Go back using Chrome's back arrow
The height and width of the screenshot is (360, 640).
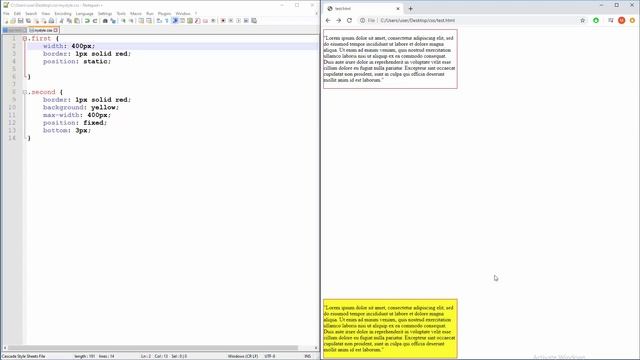click(328, 20)
